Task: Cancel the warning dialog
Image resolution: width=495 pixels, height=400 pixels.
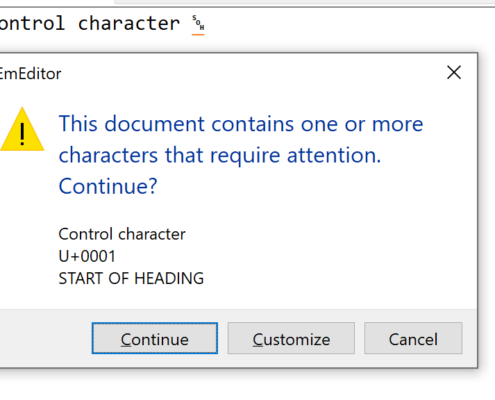Action: (413, 338)
